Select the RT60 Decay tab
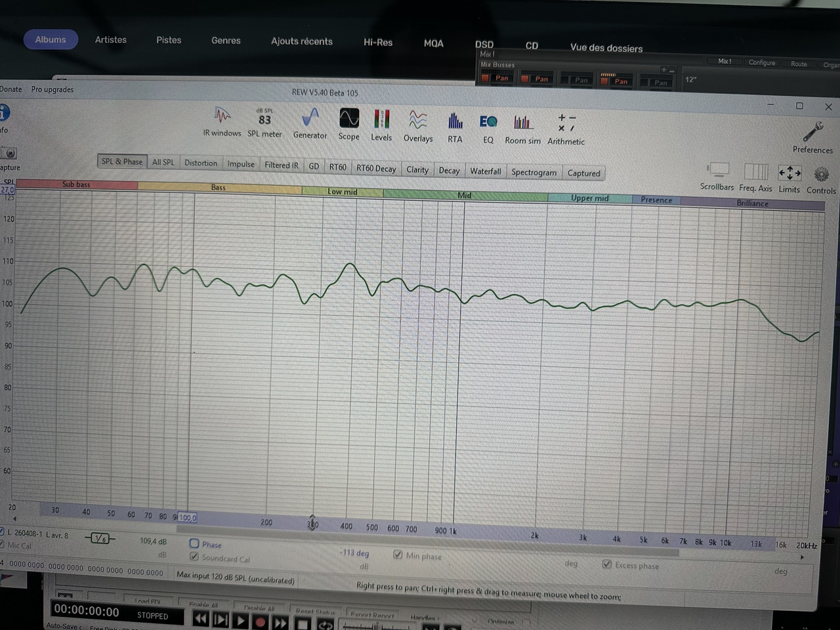The height and width of the screenshot is (630, 840). point(376,169)
